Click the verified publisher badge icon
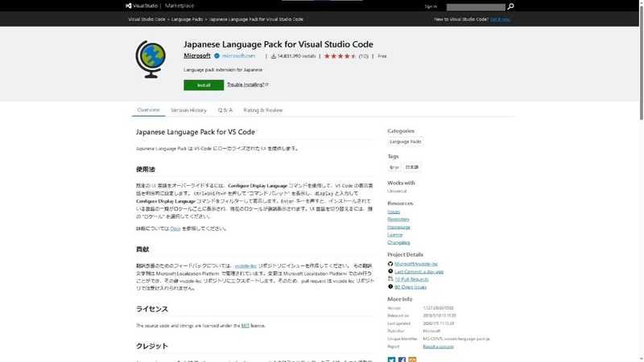The image size is (644, 362). click(217, 56)
